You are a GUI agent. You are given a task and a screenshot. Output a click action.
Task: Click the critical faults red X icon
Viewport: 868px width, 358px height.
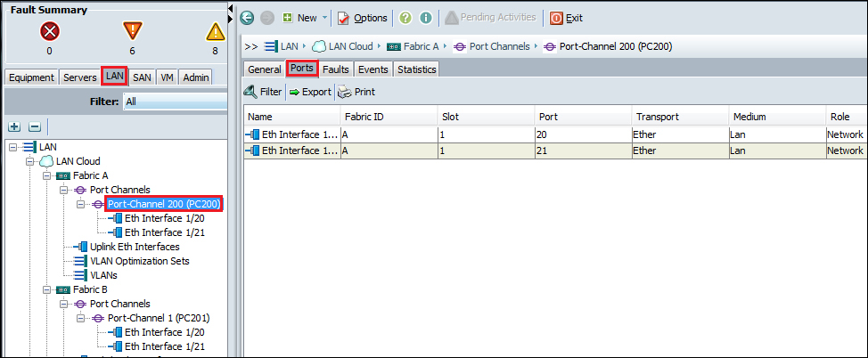(x=50, y=31)
